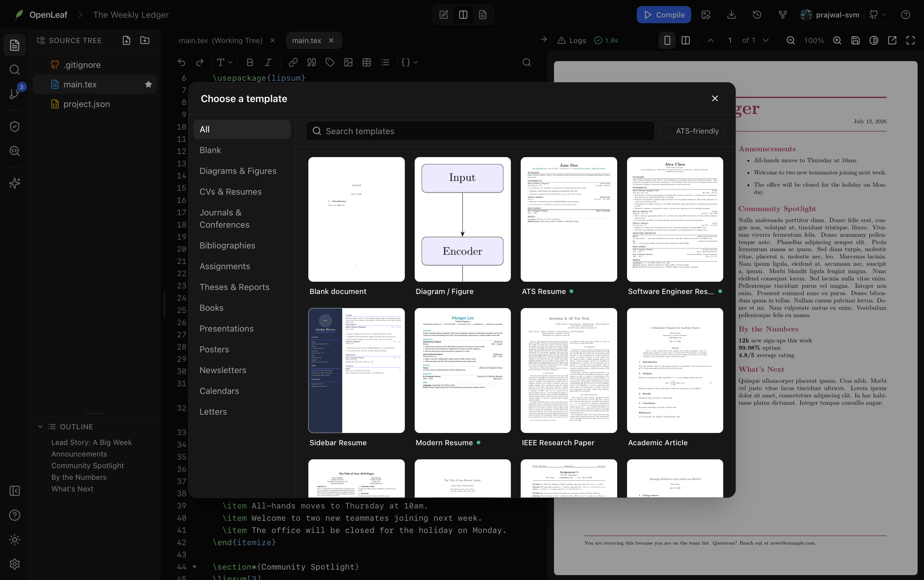The image size is (924, 580).
Task: Collapse the sidebar panel icon
Action: [15, 491]
